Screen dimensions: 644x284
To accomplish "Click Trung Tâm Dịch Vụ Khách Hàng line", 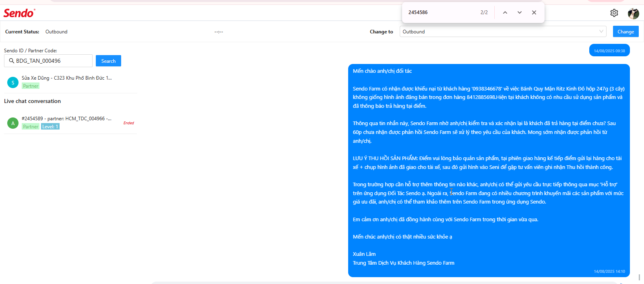I will point(404,263).
